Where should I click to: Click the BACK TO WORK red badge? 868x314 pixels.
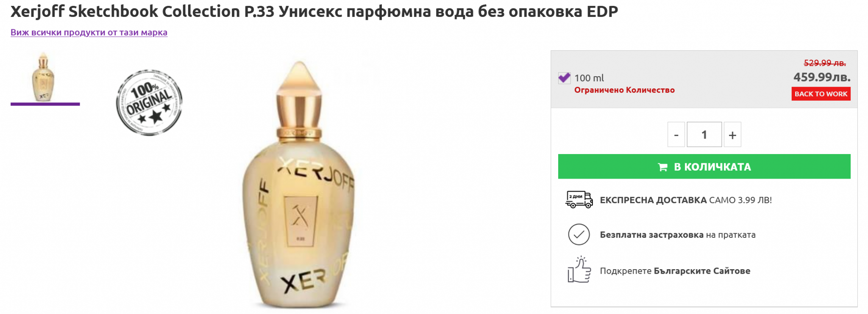[821, 94]
